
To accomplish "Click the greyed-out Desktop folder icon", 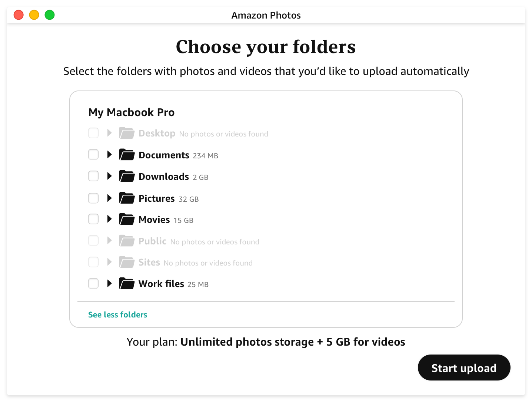I will [127, 133].
